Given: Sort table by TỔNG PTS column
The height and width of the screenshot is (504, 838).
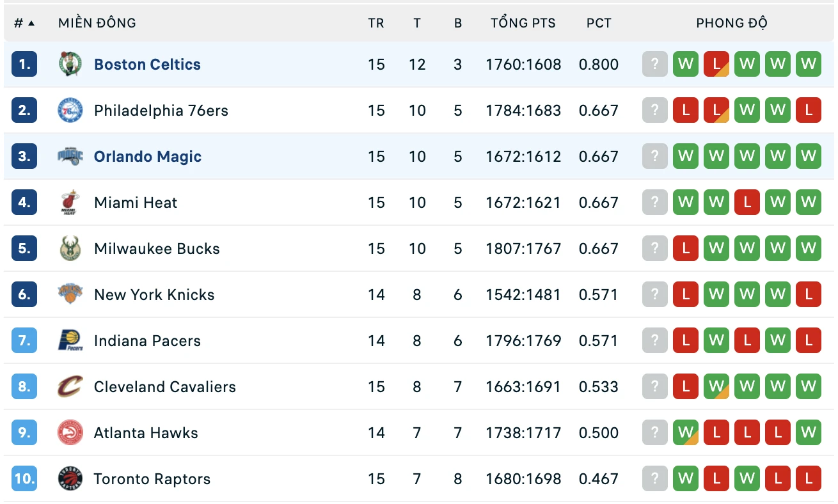Looking at the screenshot, I should pos(523,23).
